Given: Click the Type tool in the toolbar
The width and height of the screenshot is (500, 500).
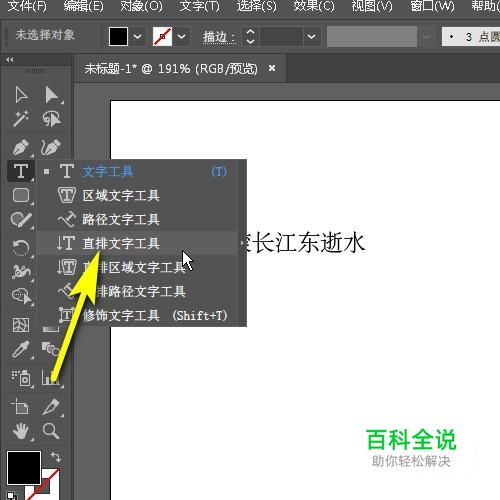Looking at the screenshot, I should pos(21,171).
